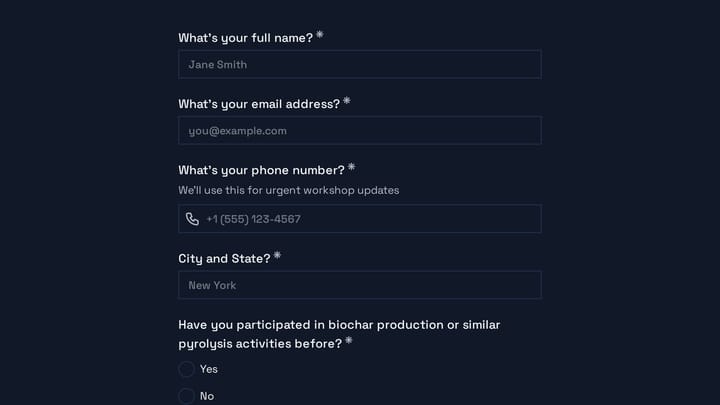Click the required asterisk beside email address label
This screenshot has width=720, height=405.
tap(347, 101)
